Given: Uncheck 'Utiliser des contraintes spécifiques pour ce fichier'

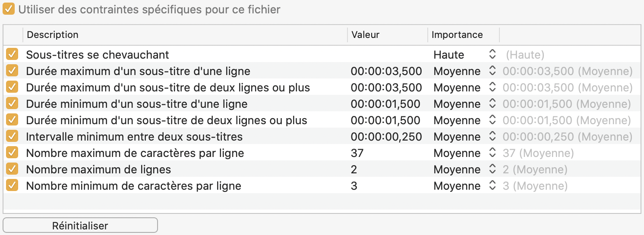Looking at the screenshot, I should [x=9, y=9].
